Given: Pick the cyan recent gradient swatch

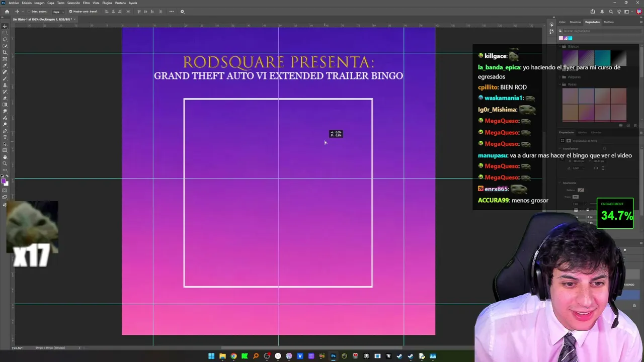Looking at the screenshot, I should pos(570,38).
